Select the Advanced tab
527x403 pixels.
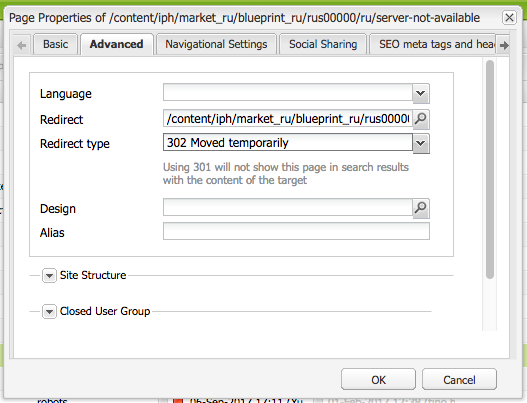point(117,44)
